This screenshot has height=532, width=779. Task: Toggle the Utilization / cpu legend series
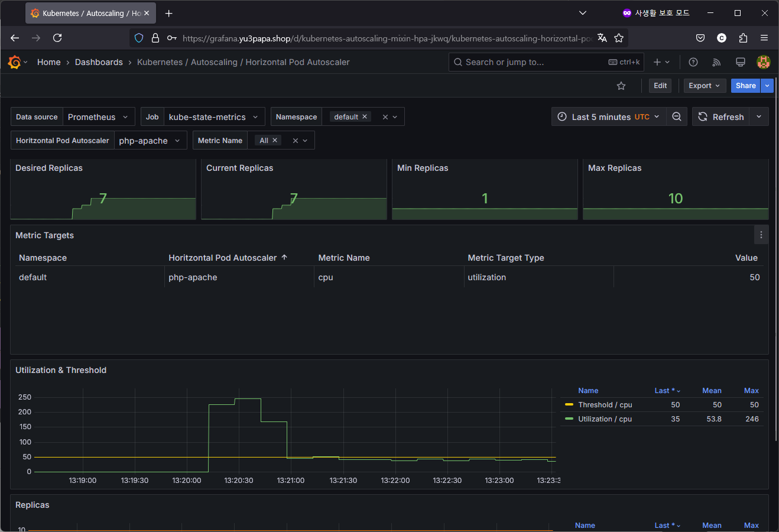coord(605,419)
